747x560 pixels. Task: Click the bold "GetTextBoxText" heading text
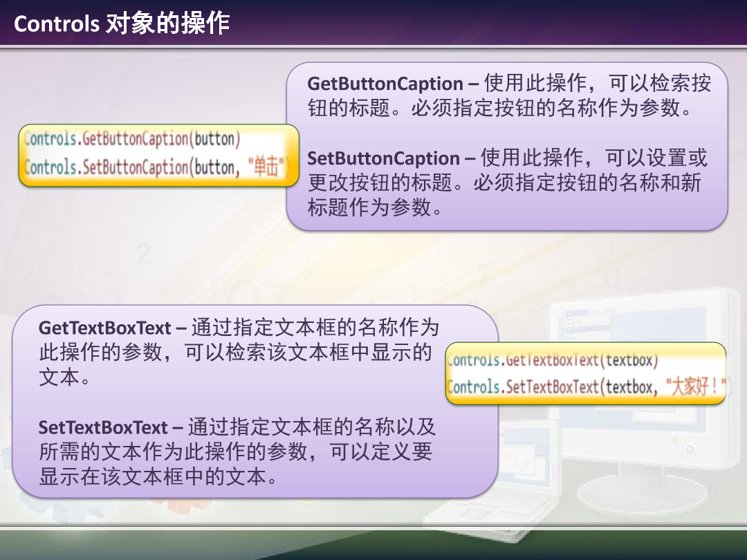click(104, 327)
